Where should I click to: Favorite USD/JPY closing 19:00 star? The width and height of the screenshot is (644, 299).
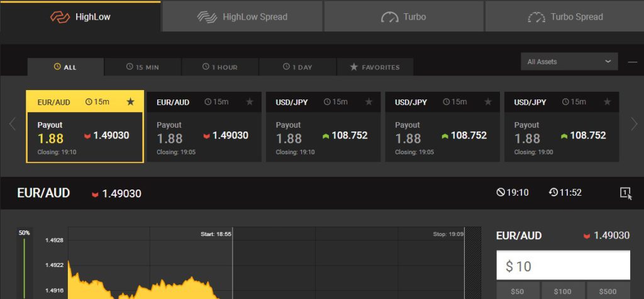pos(607,101)
